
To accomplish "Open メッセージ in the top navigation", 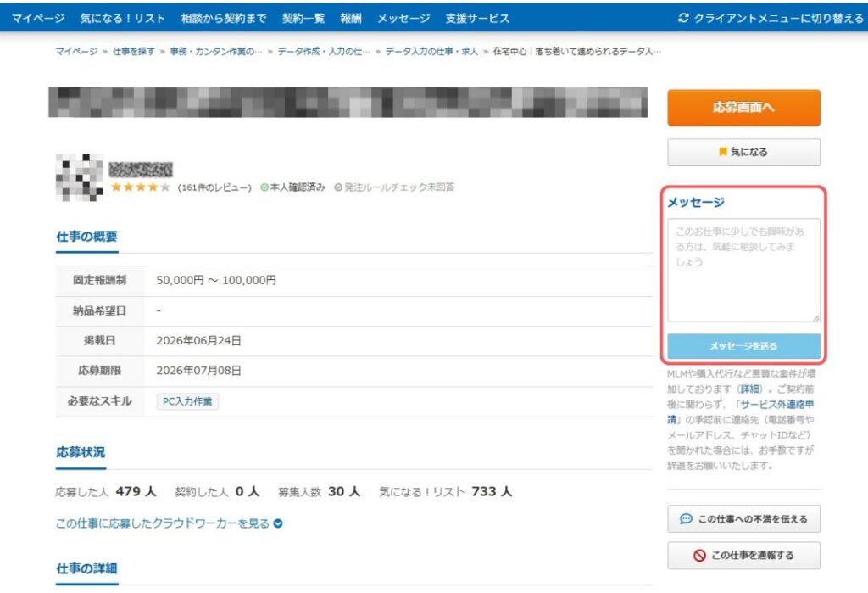I will (403, 19).
